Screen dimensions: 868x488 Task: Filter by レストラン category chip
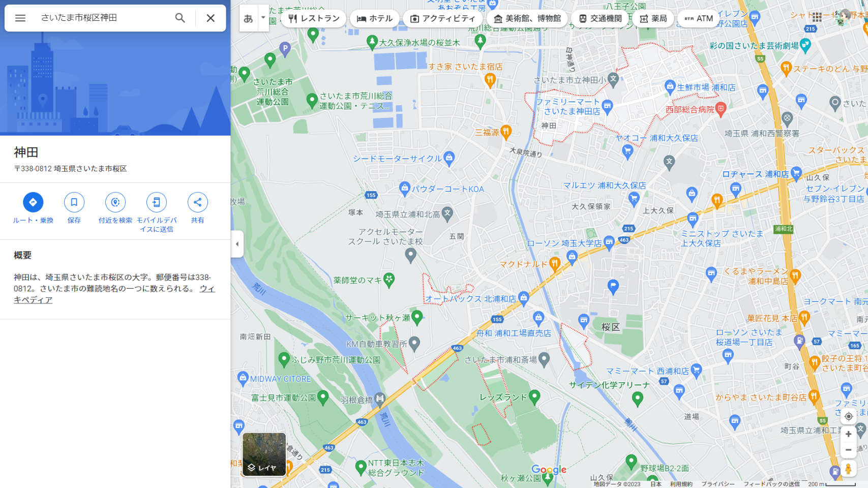[x=314, y=18]
